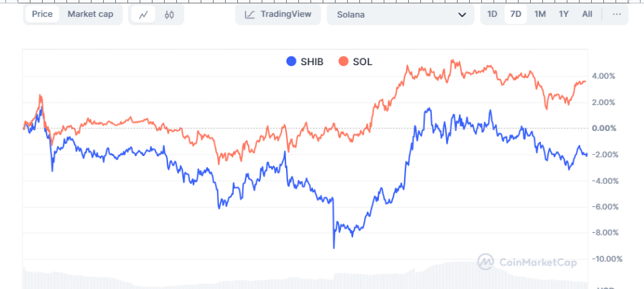Switch to the candlestick chart icon
The width and height of the screenshot is (644, 289).
coord(169,14)
